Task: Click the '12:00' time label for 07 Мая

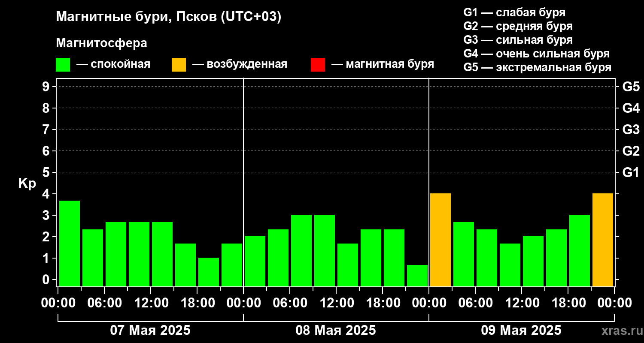Action: click(x=151, y=303)
